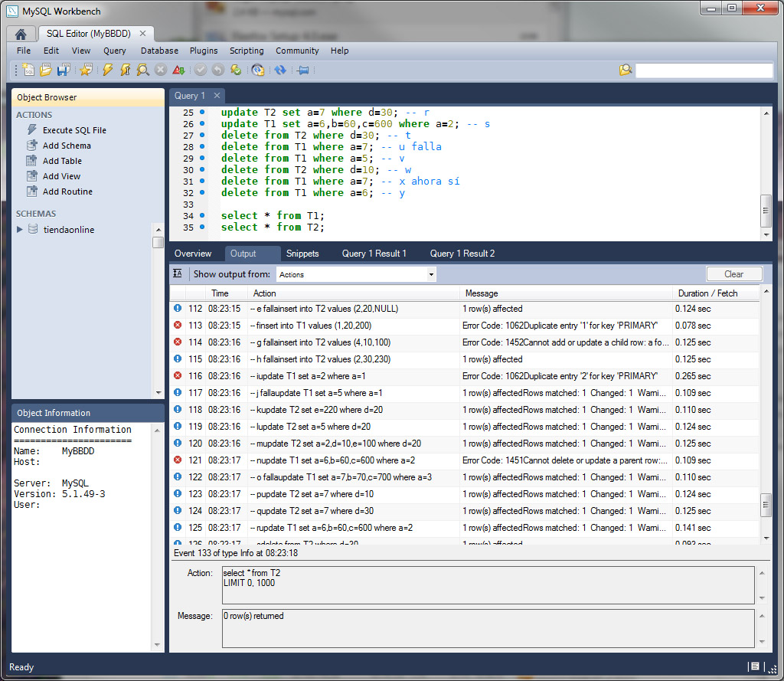Viewport: 784px width, 681px height.
Task: Save the SQL script to file
Action: tap(63, 70)
